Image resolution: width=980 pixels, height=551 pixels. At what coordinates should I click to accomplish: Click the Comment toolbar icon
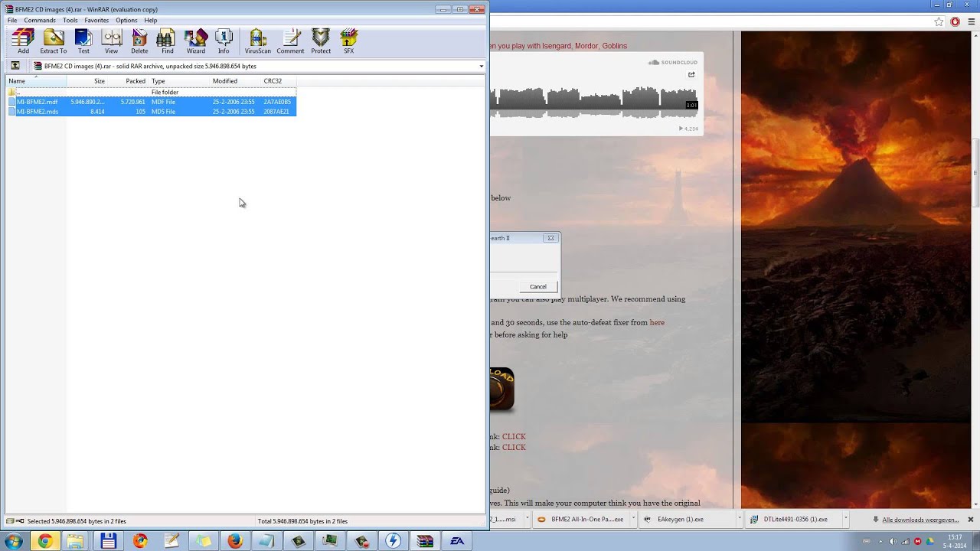[290, 41]
